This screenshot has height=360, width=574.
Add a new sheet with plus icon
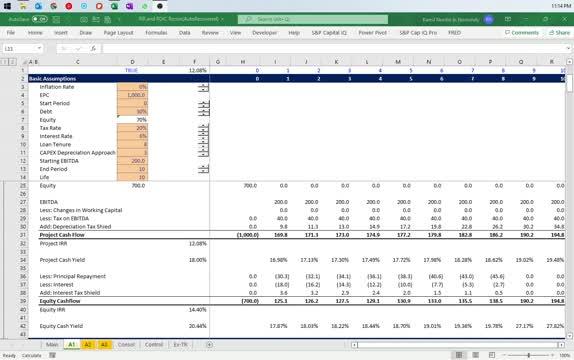(209, 344)
